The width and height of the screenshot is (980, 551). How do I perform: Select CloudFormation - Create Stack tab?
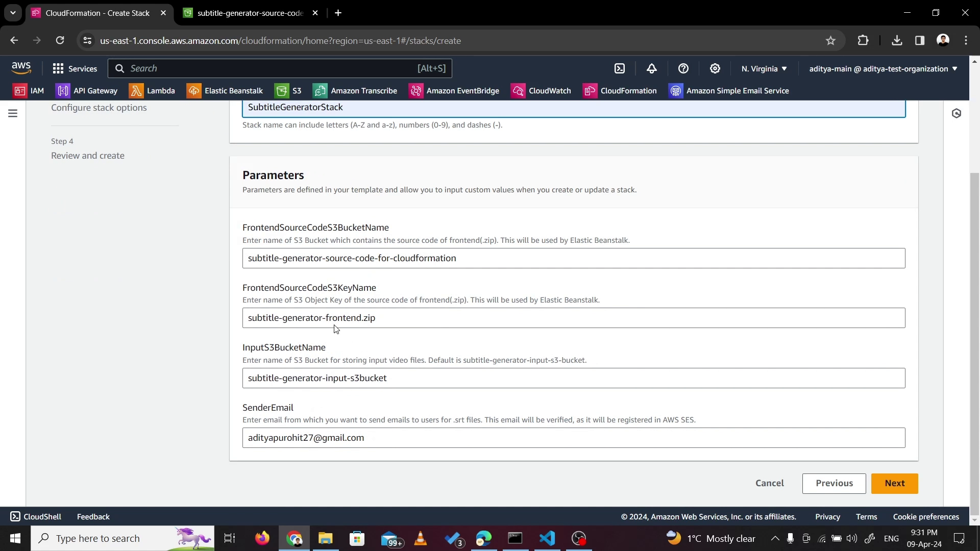97,13
